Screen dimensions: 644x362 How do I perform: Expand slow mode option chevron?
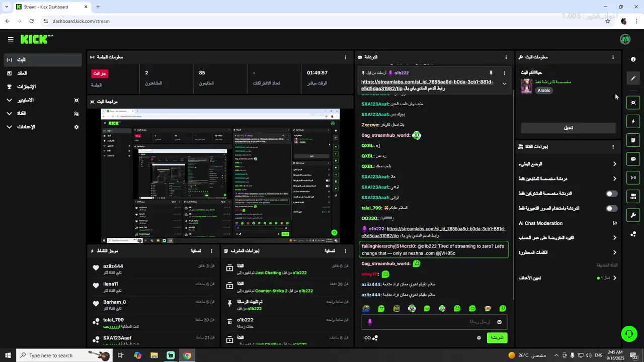(x=614, y=164)
